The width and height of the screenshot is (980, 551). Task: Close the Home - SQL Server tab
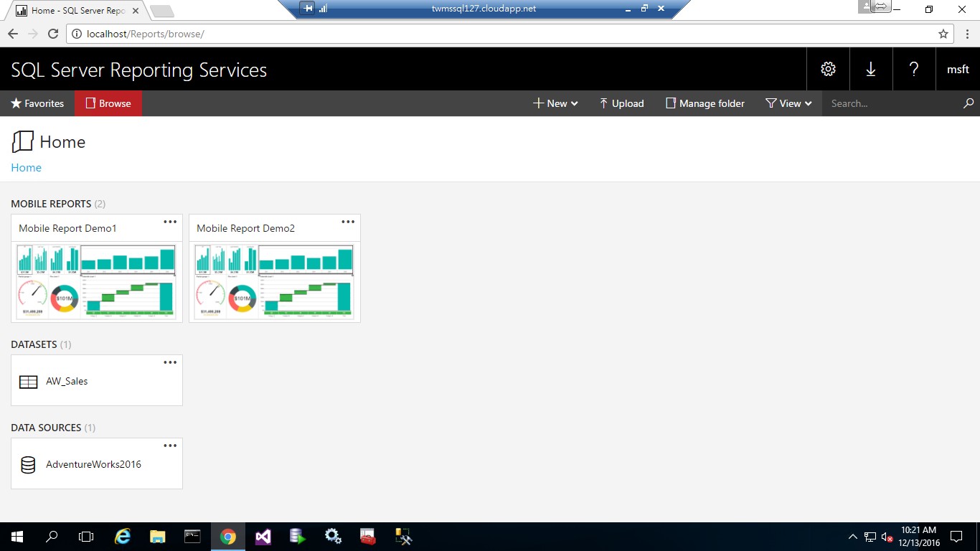click(136, 11)
